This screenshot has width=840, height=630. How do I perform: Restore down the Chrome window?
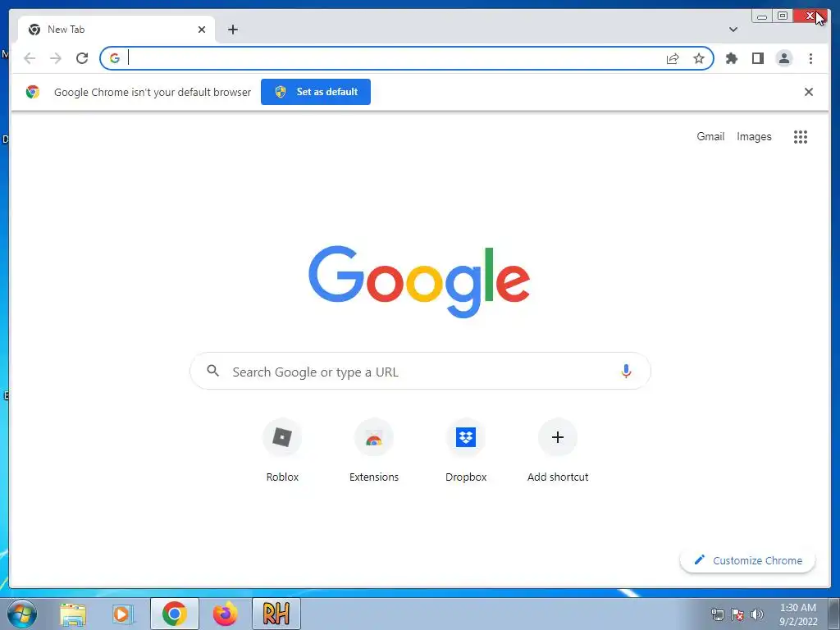(782, 16)
